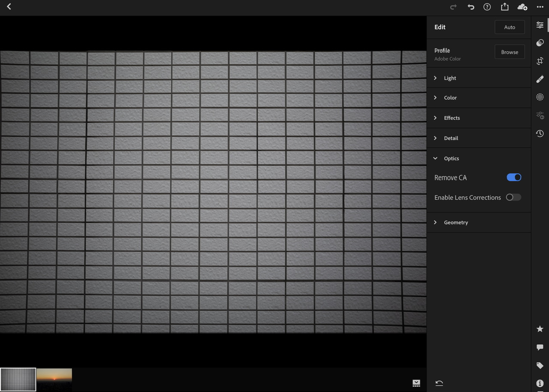Click the Edit panel heading
Screen dimensions: 549x392
tap(440, 27)
